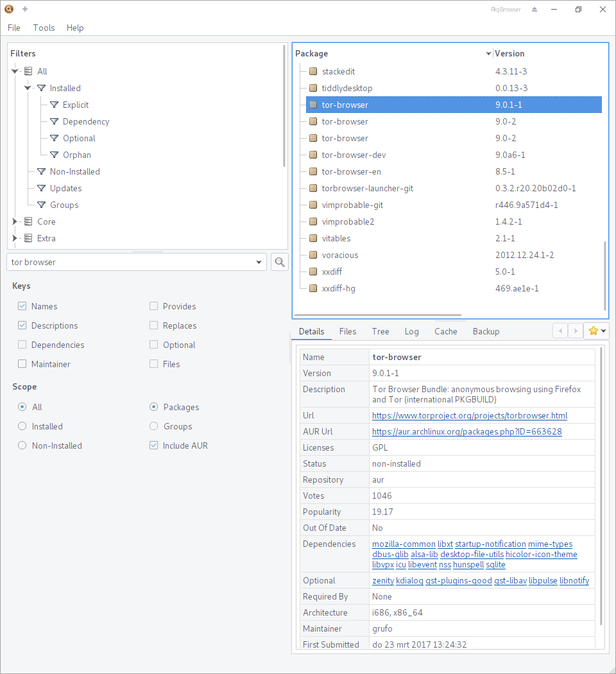Image resolution: width=616 pixels, height=674 pixels.
Task: Click the tor-browser-dev package icon
Action: 313,155
